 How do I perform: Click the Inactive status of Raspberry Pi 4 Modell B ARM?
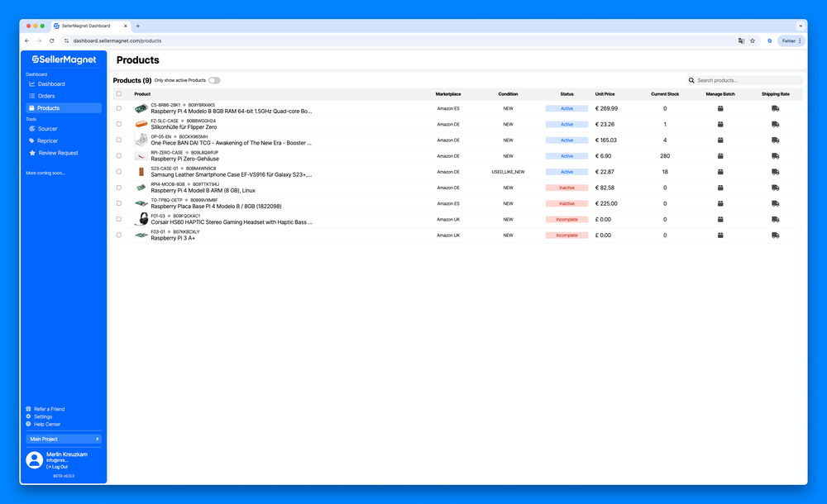[566, 188]
